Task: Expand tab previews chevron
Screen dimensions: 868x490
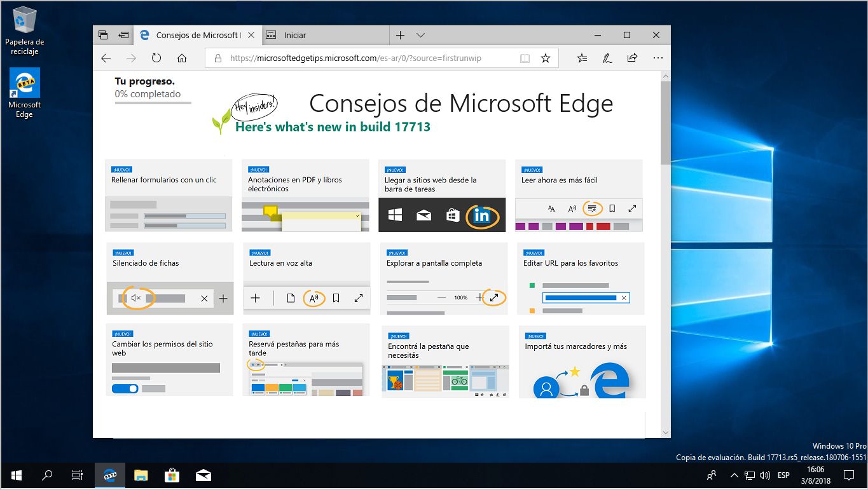Action: coord(420,35)
